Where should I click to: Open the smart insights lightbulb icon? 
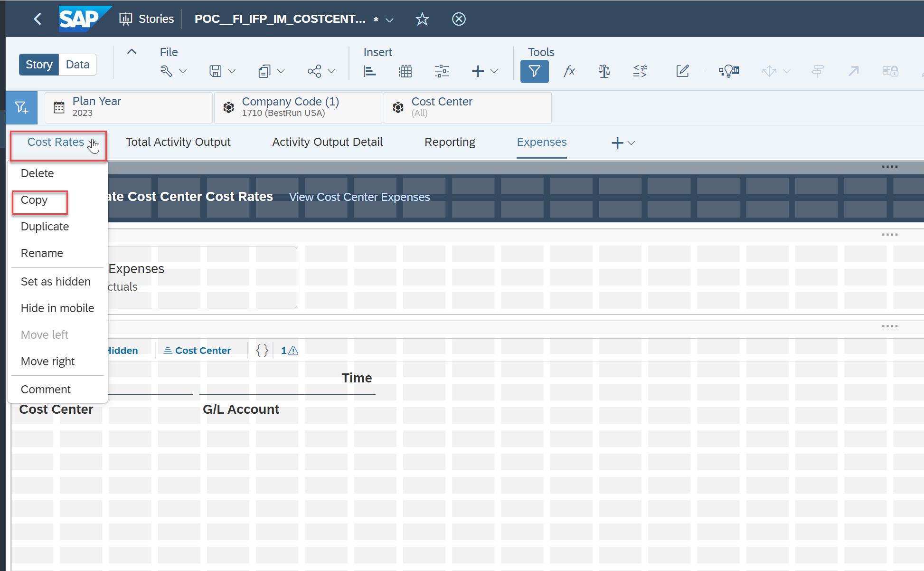(x=728, y=71)
